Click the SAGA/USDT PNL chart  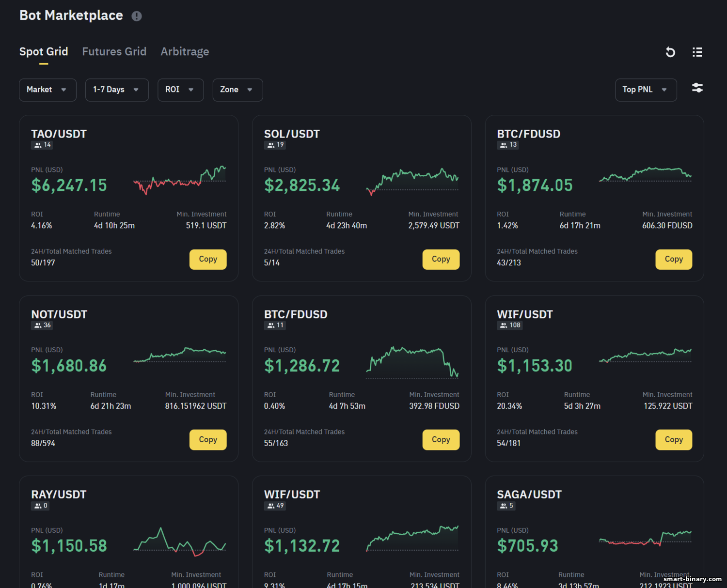[x=646, y=538]
